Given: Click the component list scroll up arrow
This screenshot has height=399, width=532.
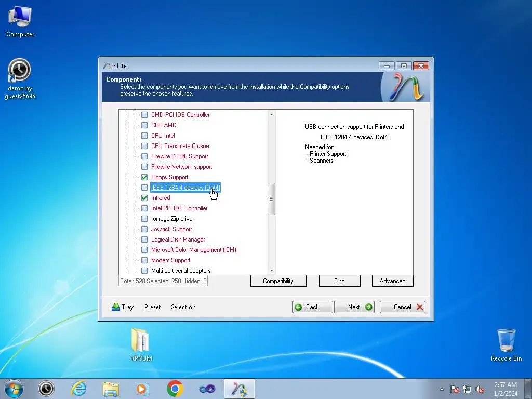Looking at the screenshot, I should point(271,114).
